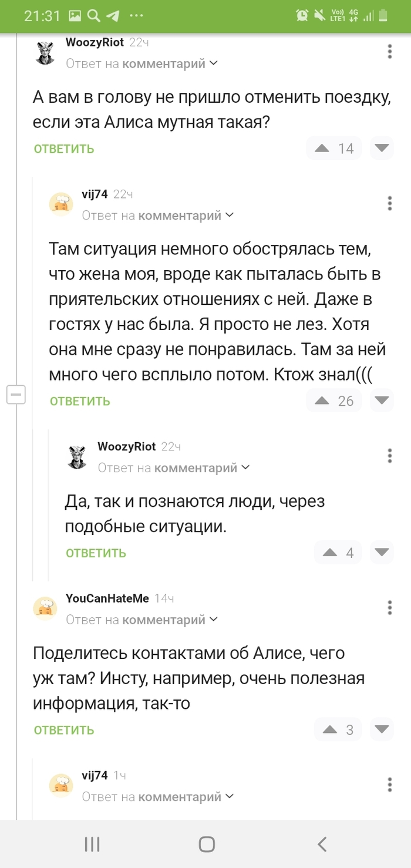
Task: Upvote vij74's comment with 26 votes
Action: (322, 401)
